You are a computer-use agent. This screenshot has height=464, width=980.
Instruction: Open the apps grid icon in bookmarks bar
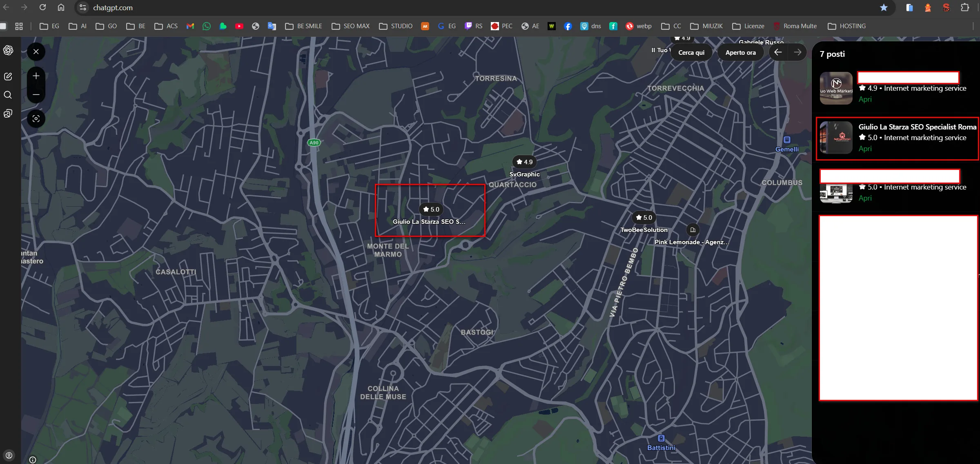tap(19, 26)
